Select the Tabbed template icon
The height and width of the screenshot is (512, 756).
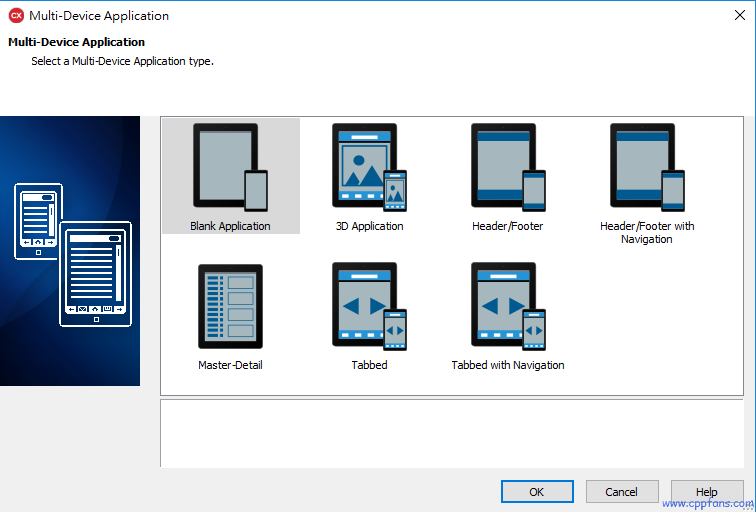pos(369,306)
